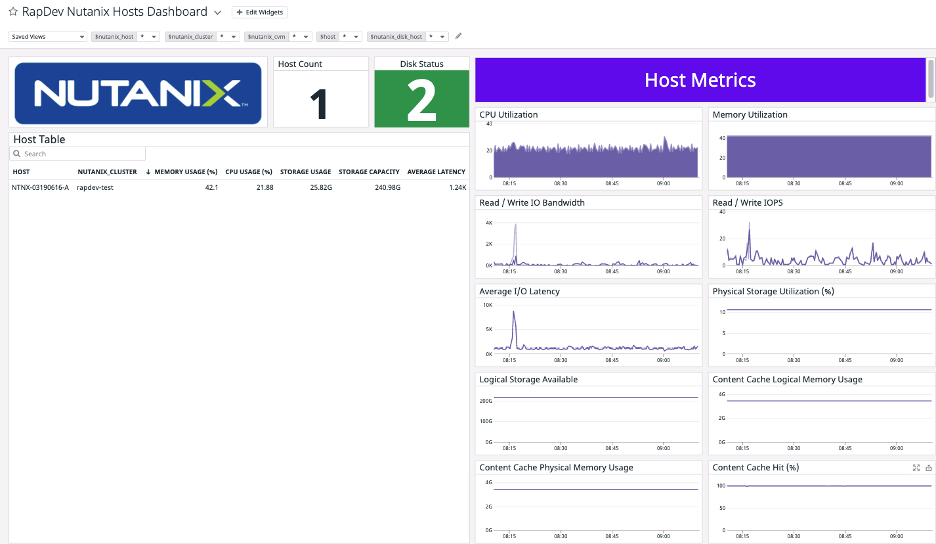Edit template variables with pencil icon
Screen dimensions: 936x544
(458, 36)
